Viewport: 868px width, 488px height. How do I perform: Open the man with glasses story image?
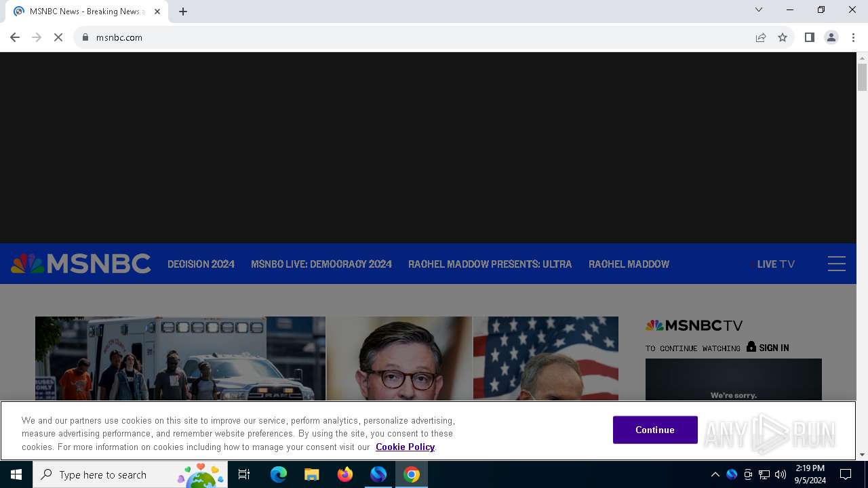click(399, 359)
